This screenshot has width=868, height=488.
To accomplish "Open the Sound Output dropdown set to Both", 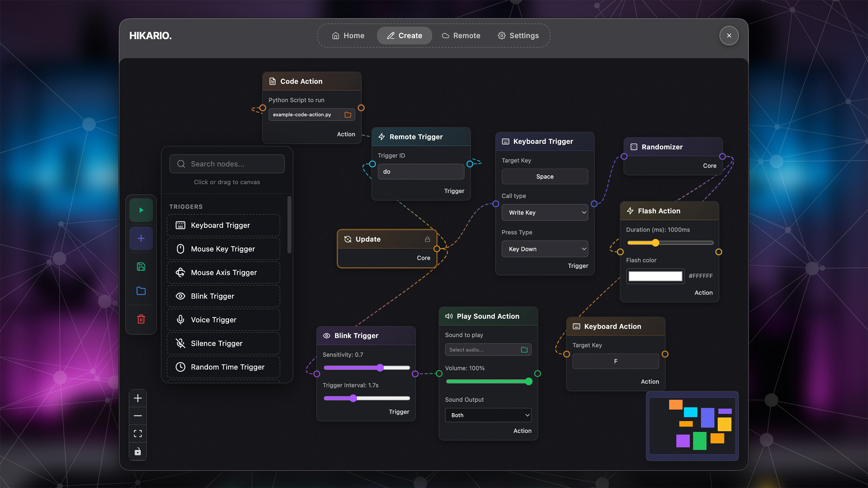I will (488, 415).
